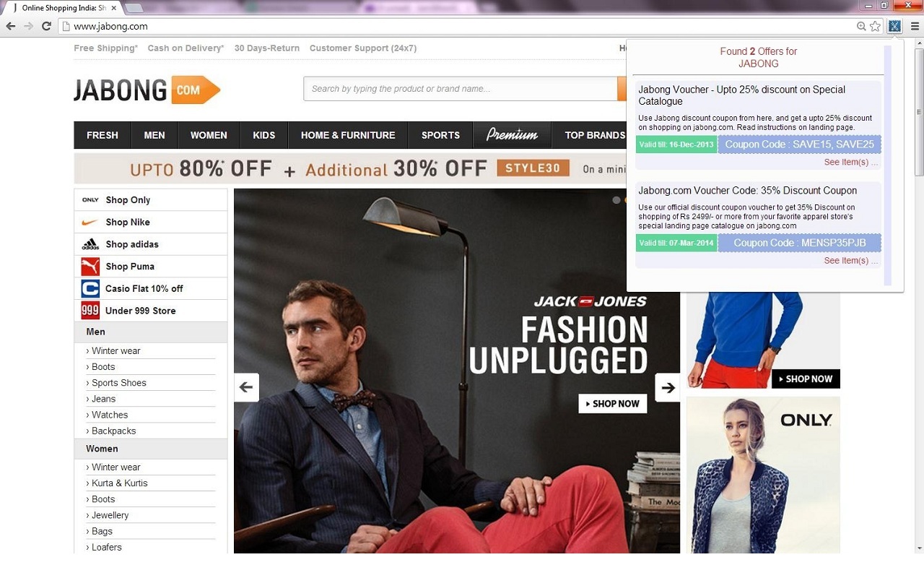The image size is (924, 578).
Task: Open Women's Winter wear category
Action: coord(115,467)
